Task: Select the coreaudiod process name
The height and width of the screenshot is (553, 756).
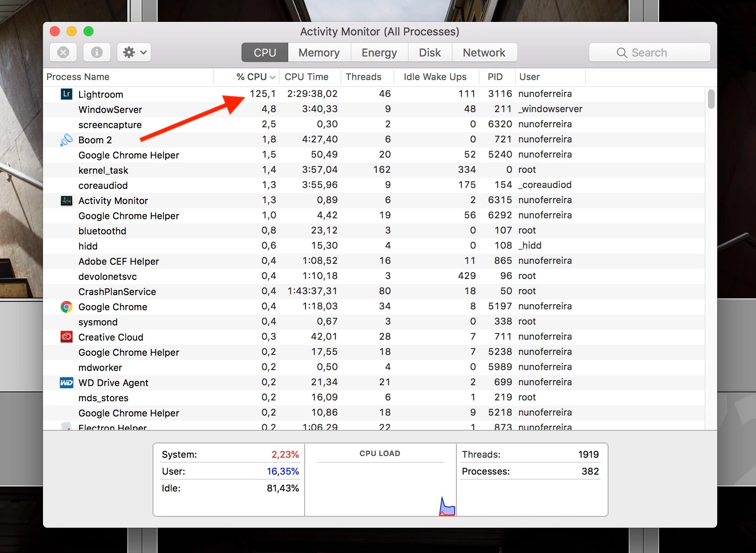Action: (x=103, y=185)
